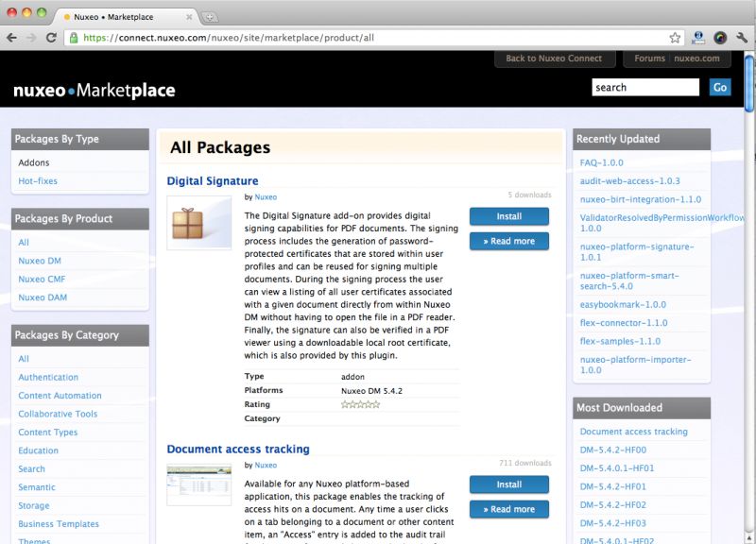Click the vertical page scrollbar thumb
This screenshot has height=544, width=756.
[749, 83]
